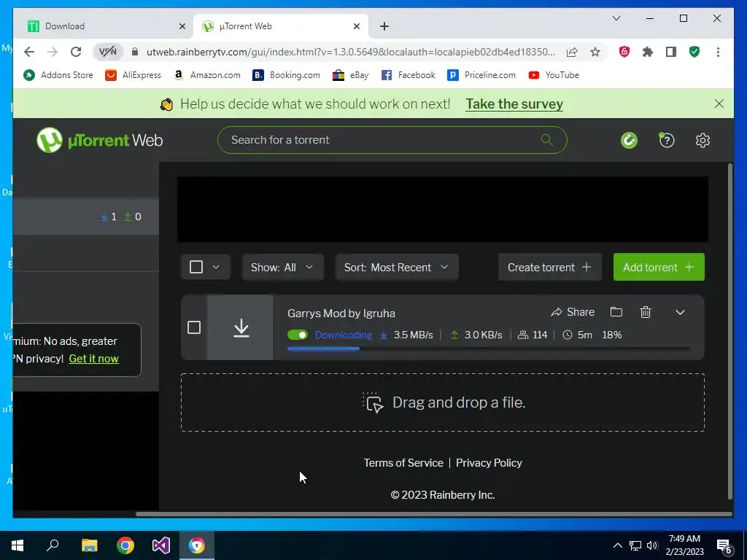Click the green shield security icon
This screenshot has height=560, width=747.
point(694,52)
